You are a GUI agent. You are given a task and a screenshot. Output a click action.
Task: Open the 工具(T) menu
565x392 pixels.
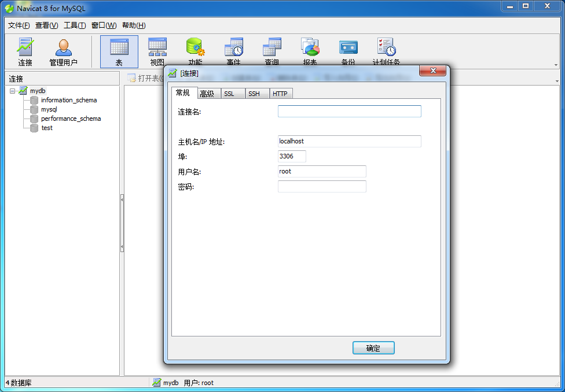click(x=75, y=25)
